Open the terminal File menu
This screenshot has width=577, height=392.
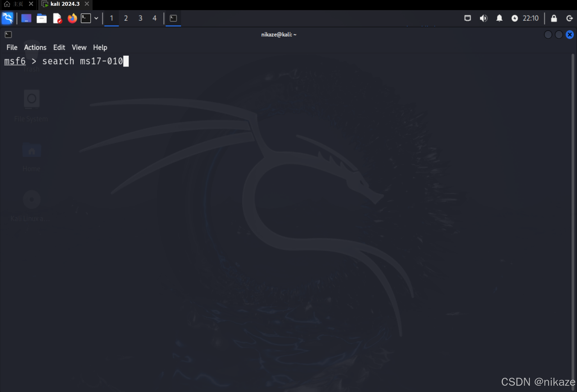coord(12,47)
